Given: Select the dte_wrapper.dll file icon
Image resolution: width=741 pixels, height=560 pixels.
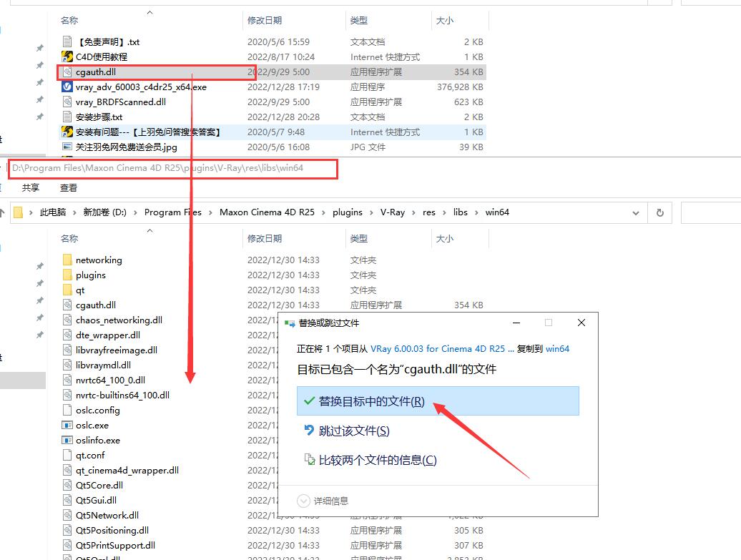Looking at the screenshot, I should (x=67, y=335).
